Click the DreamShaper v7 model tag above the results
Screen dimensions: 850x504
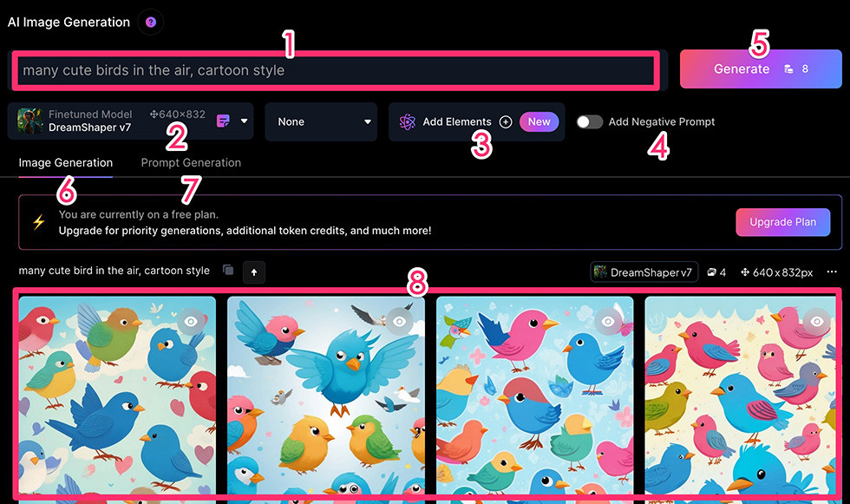click(x=644, y=272)
